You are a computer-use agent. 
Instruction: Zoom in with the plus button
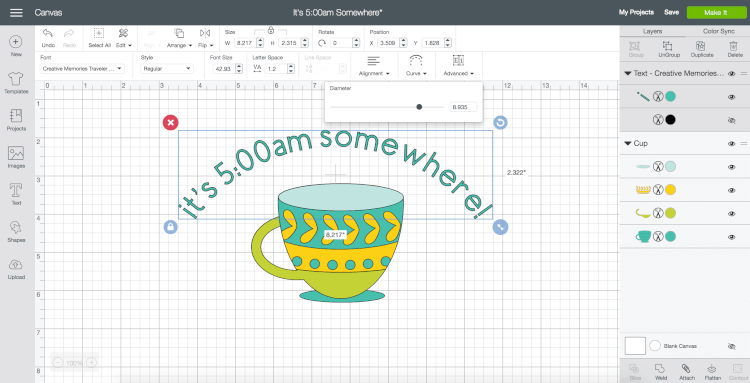click(x=91, y=363)
